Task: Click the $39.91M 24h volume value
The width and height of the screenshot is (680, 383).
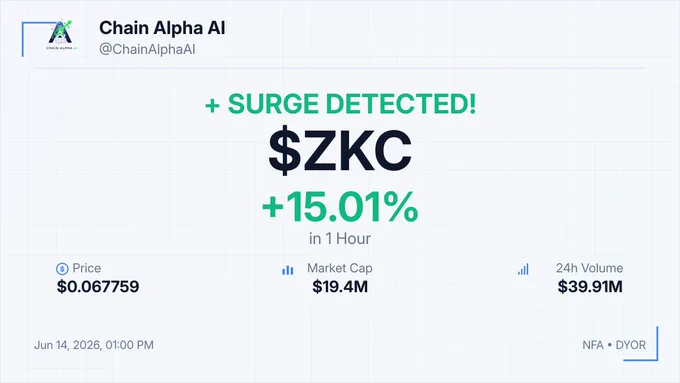Action: click(590, 287)
